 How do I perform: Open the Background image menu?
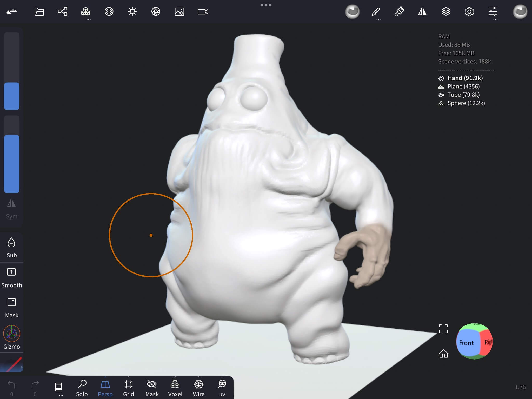click(x=179, y=12)
